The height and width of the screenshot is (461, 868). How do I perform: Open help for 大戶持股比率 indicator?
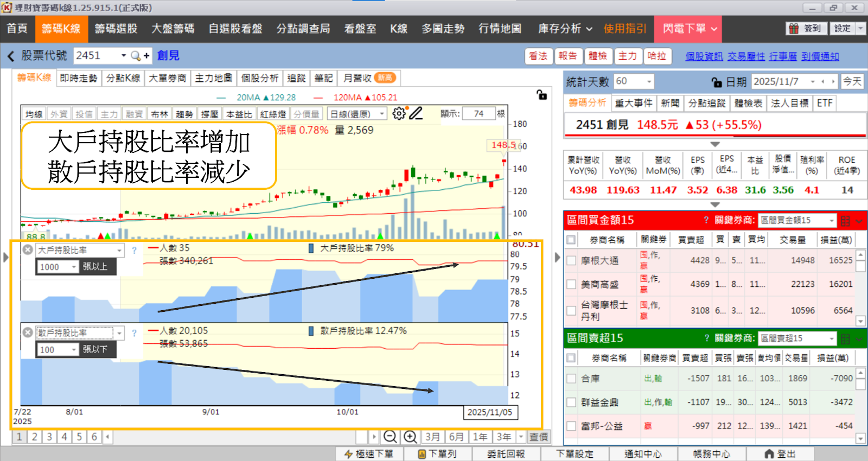[134, 250]
